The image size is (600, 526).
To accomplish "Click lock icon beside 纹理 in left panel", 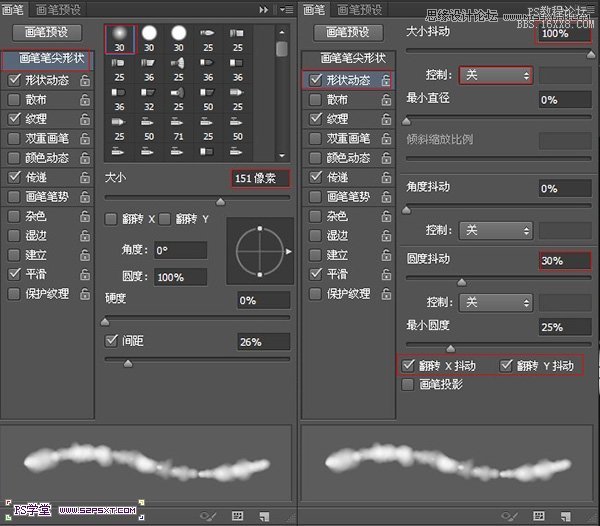I will pos(85,119).
